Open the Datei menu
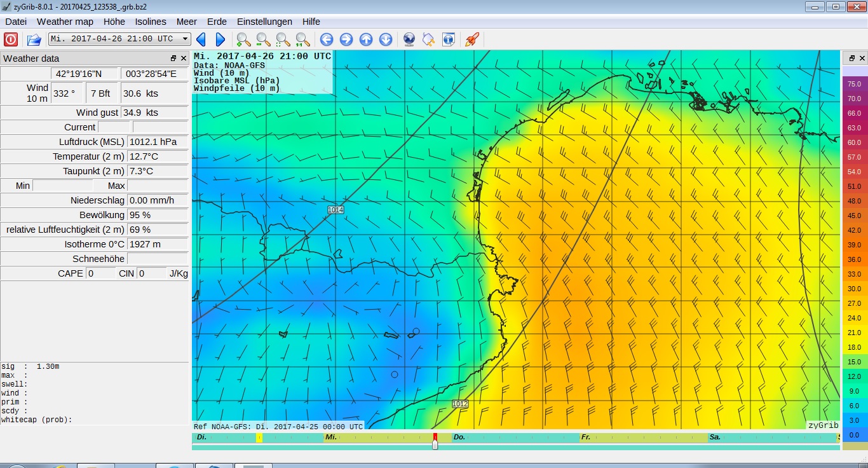This screenshot has height=468, width=868. 16,22
